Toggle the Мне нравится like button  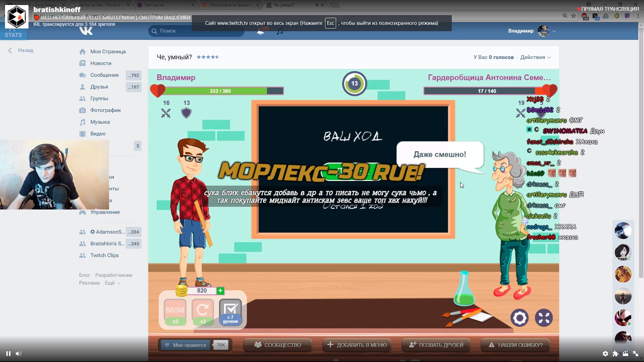click(185, 345)
